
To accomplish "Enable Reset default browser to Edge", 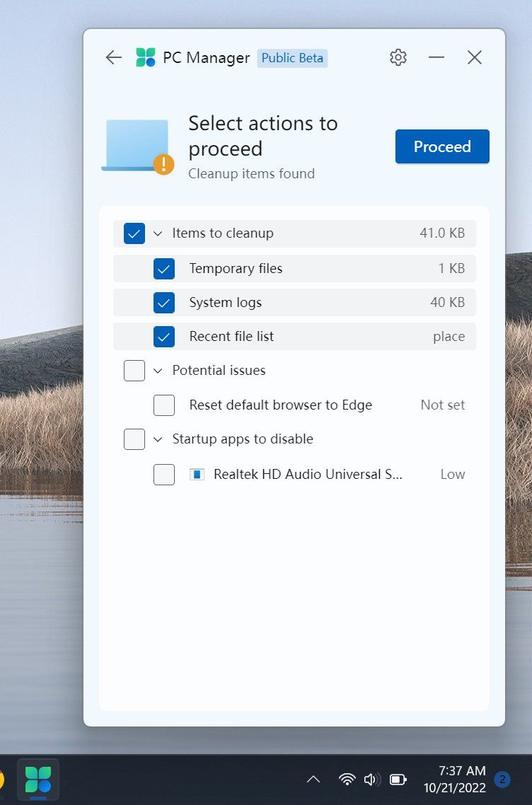I will pyautogui.click(x=164, y=405).
